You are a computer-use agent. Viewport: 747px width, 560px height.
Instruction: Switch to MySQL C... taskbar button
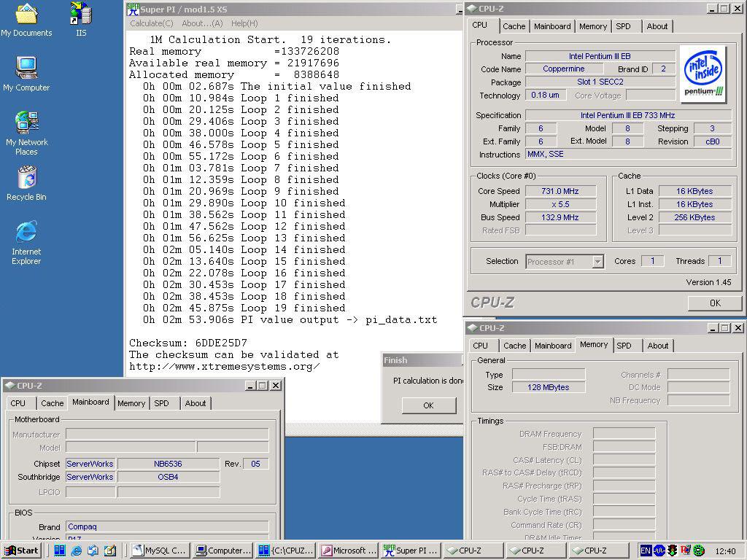coord(160,551)
